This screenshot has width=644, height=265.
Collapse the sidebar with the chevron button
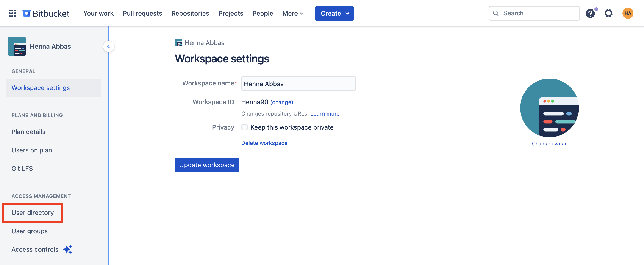click(x=108, y=46)
